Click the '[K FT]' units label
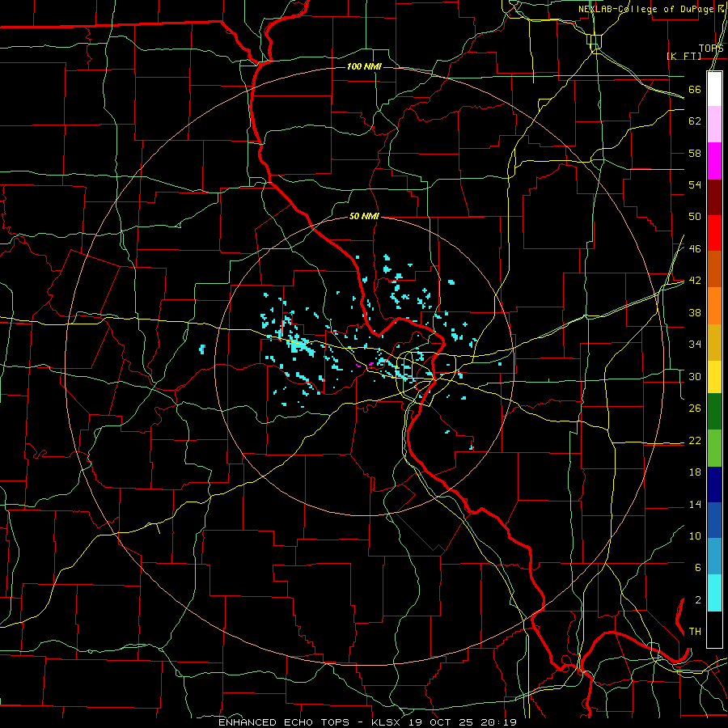728x728 pixels. tap(684, 56)
